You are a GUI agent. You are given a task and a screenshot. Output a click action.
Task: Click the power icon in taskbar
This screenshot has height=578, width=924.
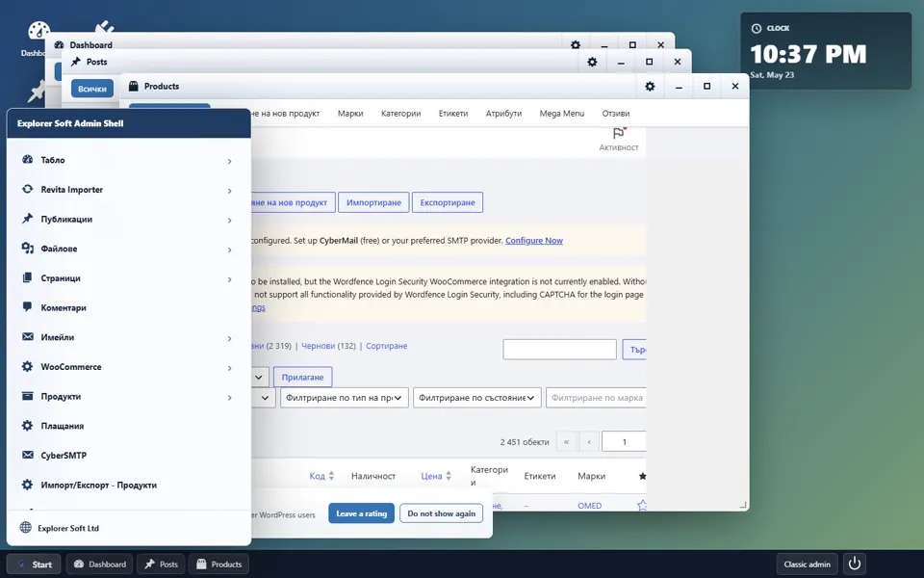(x=855, y=564)
